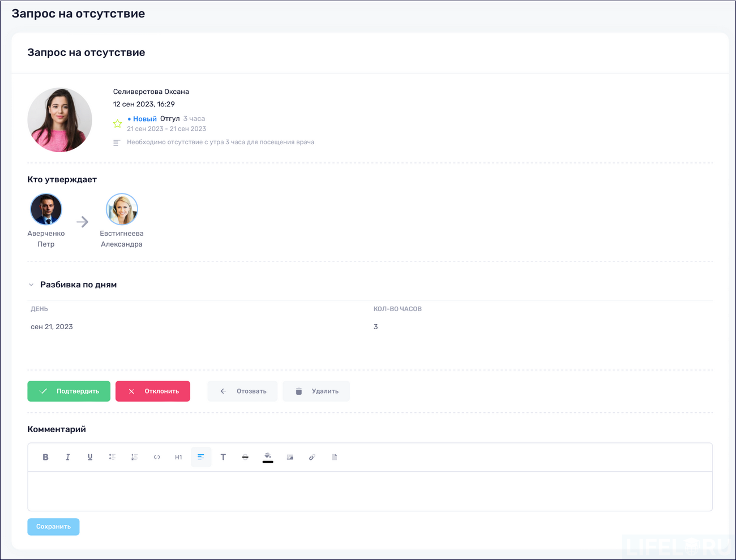Add a hyperlink in the comment editor
Viewport: 736px width, 560px height.
coord(312,457)
